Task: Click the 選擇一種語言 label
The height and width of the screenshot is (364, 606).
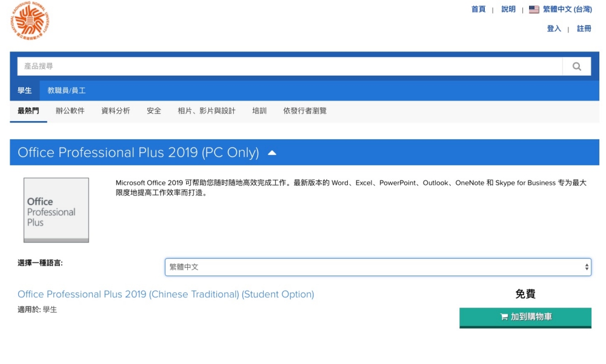Action: 40,263
